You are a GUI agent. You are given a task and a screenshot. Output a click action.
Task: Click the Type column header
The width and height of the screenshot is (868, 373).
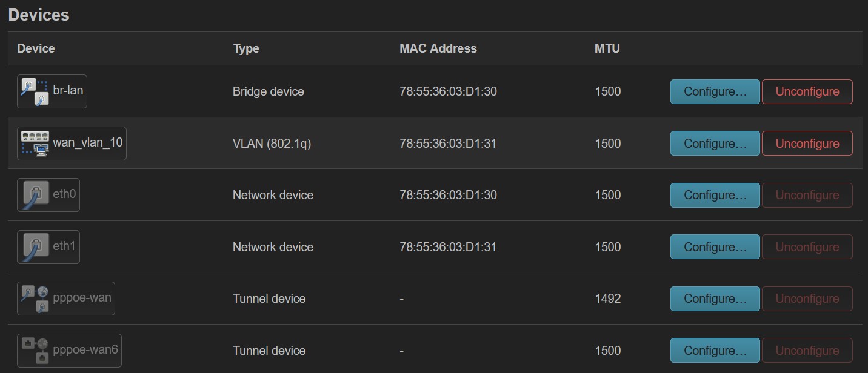tap(246, 49)
